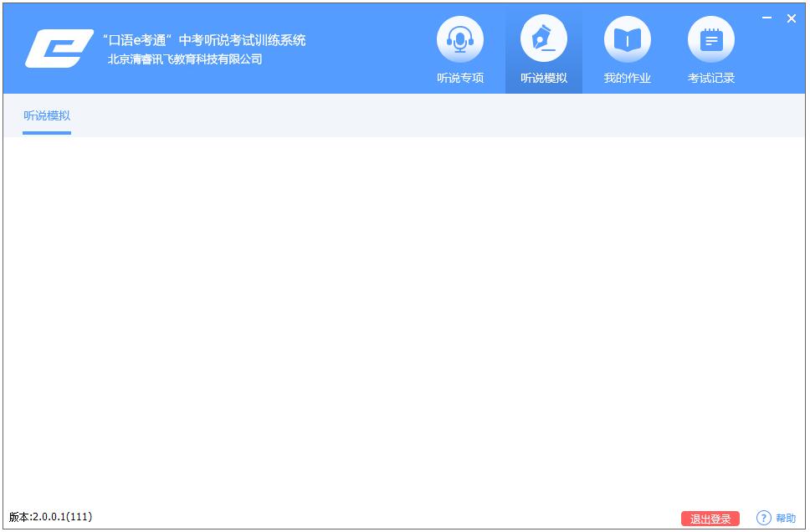The image size is (810, 532).
Task: Click the notepad icon for 考试记录
Action: coord(711,39)
